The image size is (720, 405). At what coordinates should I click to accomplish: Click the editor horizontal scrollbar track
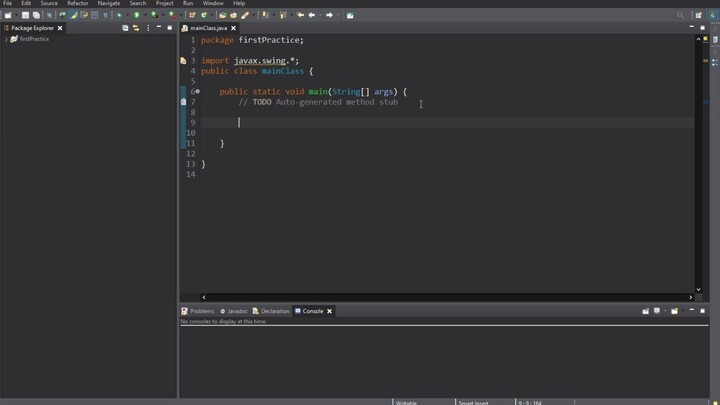(x=447, y=297)
